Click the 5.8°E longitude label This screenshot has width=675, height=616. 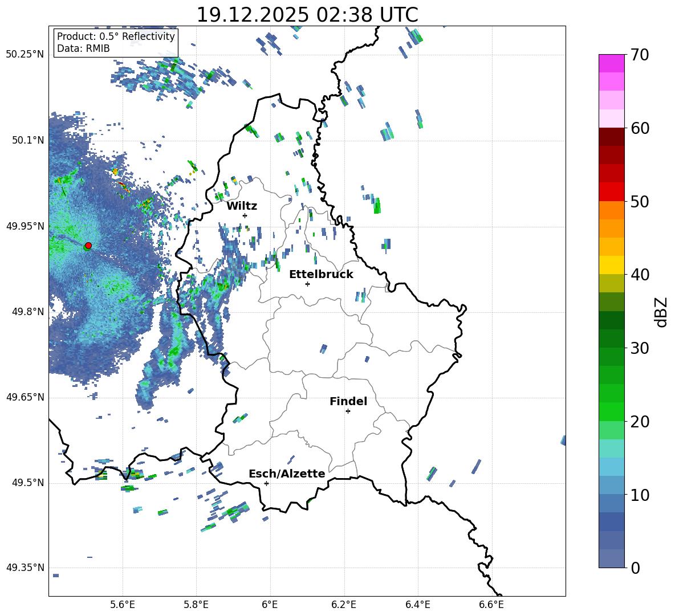click(x=196, y=605)
